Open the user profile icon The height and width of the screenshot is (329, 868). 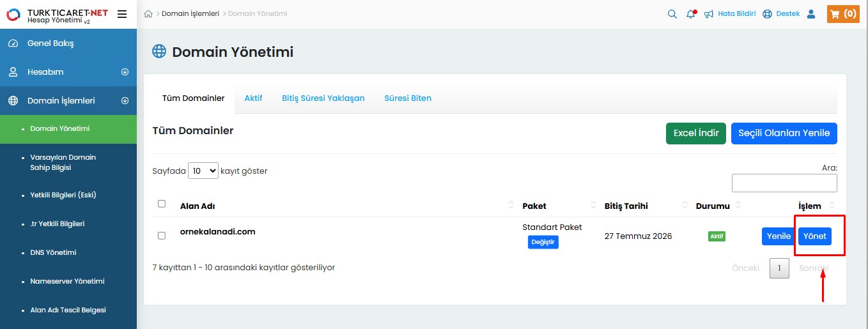[811, 14]
